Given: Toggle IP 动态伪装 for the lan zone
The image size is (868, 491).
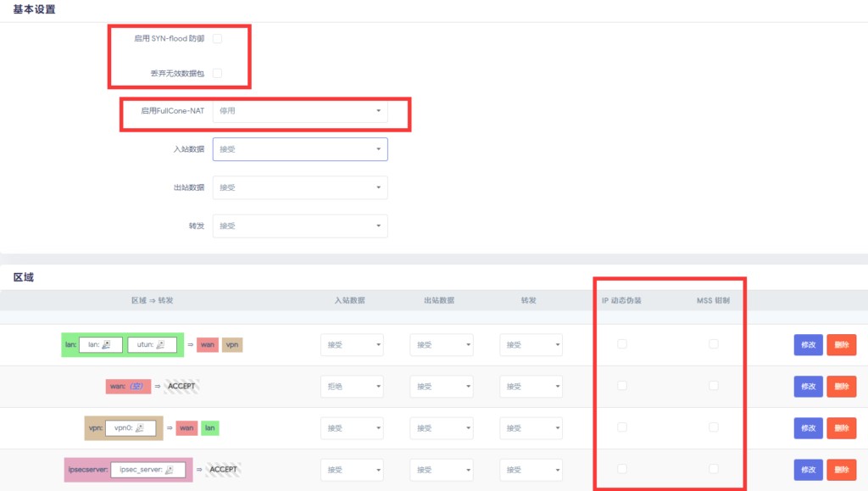Looking at the screenshot, I should coord(623,344).
